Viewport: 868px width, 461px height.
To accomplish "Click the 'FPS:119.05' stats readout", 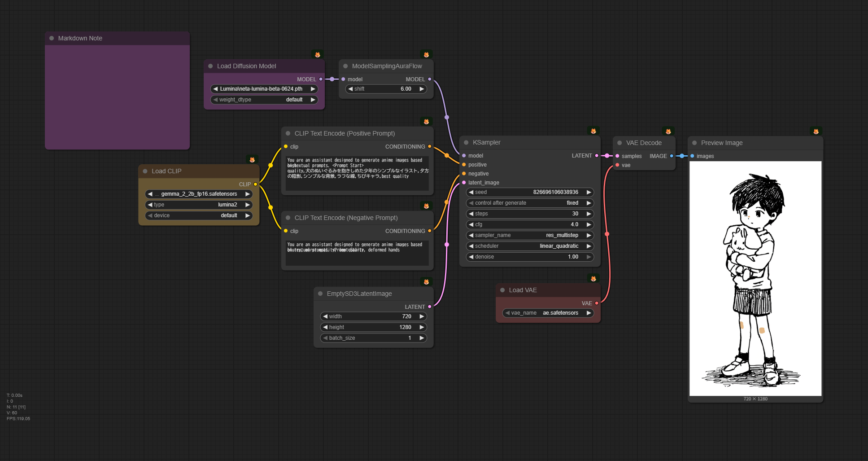I will point(18,419).
